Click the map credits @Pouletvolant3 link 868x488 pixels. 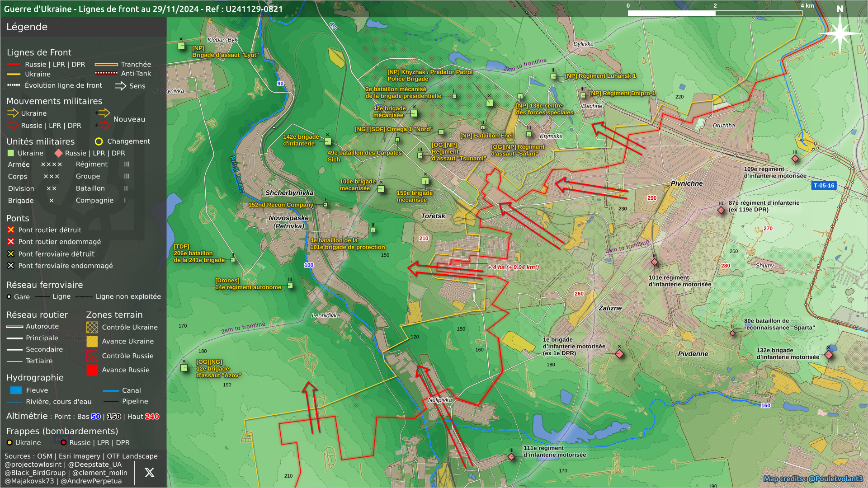pyautogui.click(x=813, y=479)
